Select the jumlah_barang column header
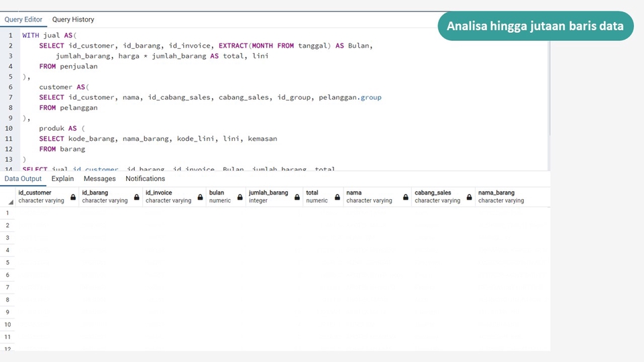Screen dimensions: 644x362 click(x=274, y=196)
